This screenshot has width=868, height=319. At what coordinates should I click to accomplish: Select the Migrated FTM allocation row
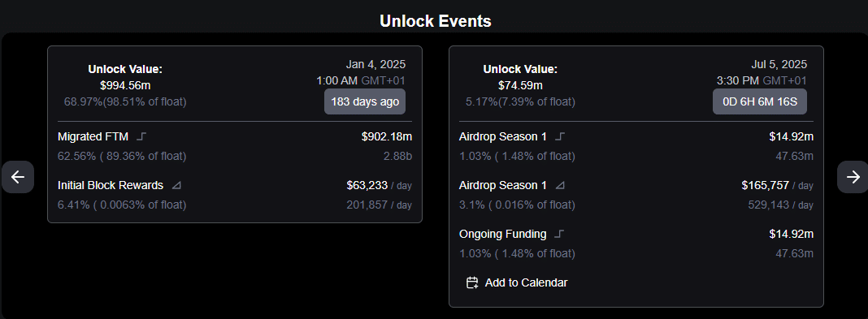[235, 146]
